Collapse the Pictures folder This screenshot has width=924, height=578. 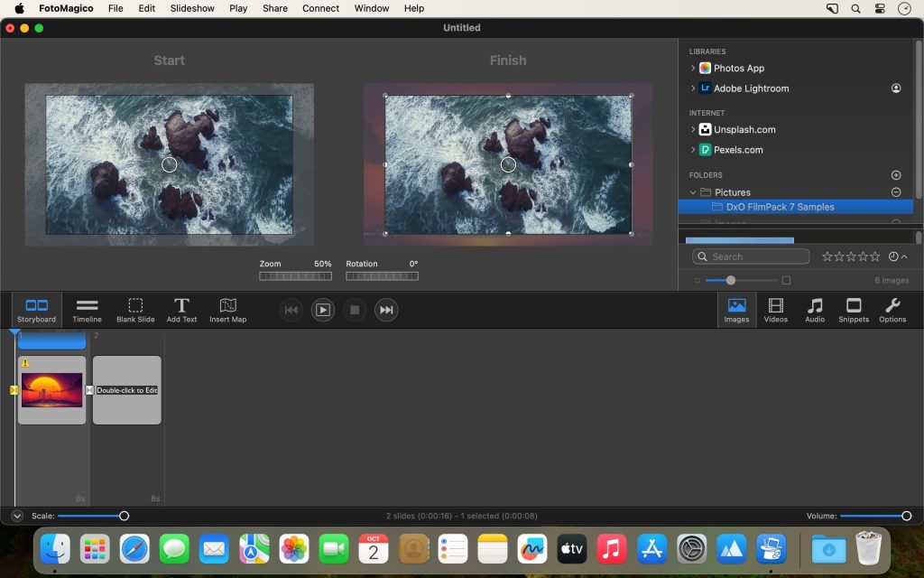pyautogui.click(x=693, y=191)
